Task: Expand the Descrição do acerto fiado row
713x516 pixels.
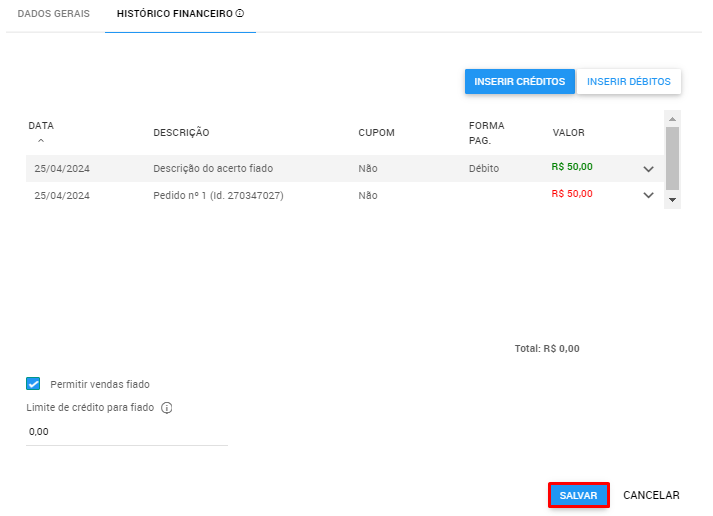Action: click(x=648, y=169)
